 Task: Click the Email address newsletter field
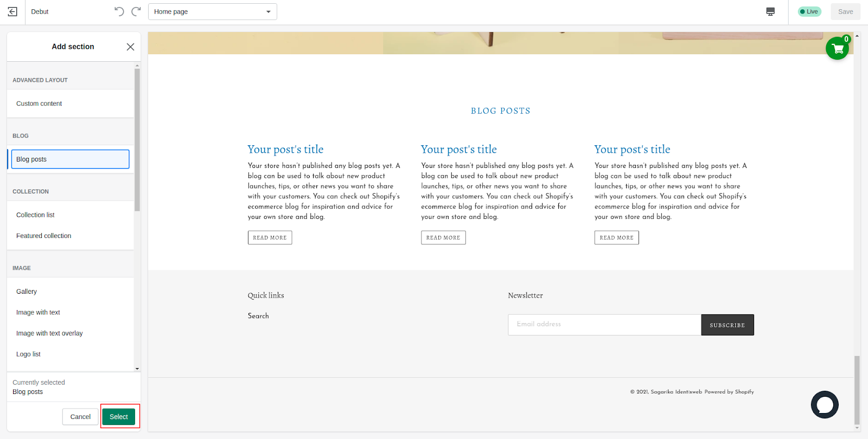click(x=604, y=325)
